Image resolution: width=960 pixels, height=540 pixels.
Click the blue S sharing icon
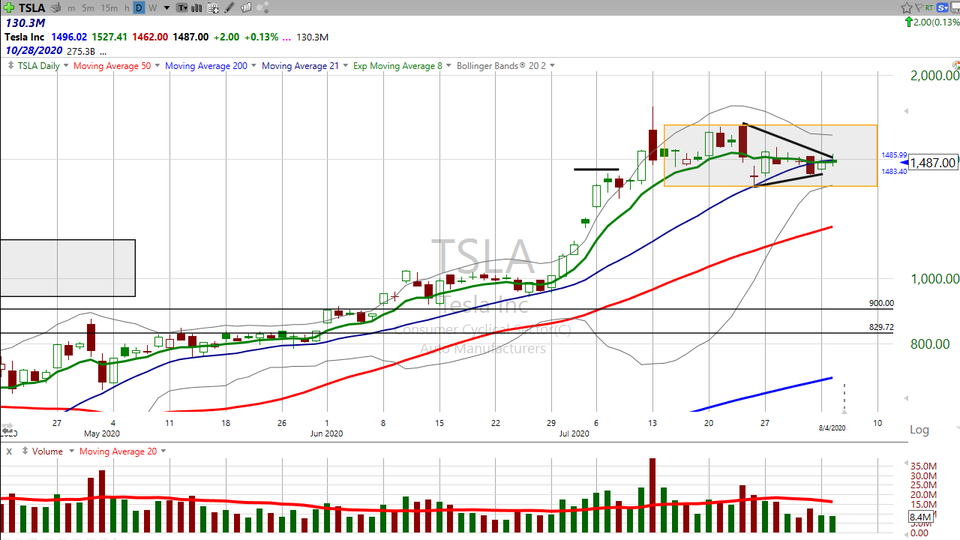(941, 7)
